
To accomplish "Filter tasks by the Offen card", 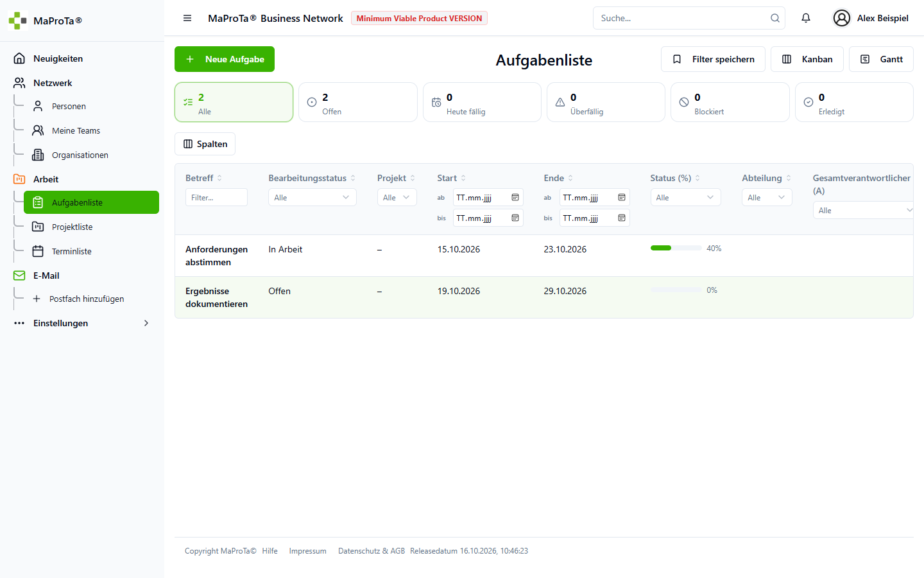I will 358,102.
